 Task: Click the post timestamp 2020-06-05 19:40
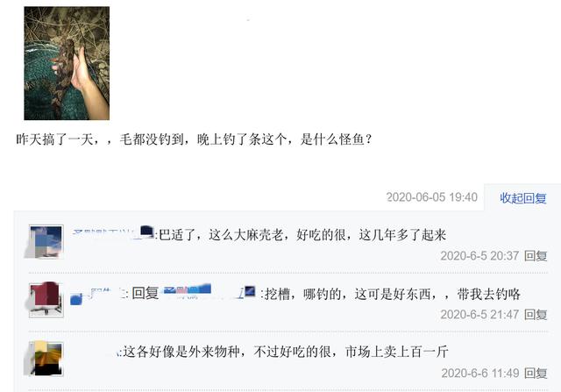click(432, 197)
